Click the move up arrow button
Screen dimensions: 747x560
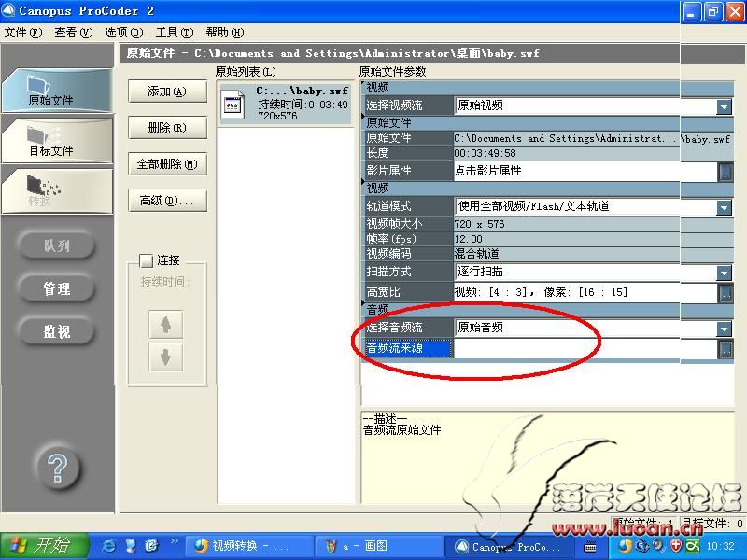(166, 325)
